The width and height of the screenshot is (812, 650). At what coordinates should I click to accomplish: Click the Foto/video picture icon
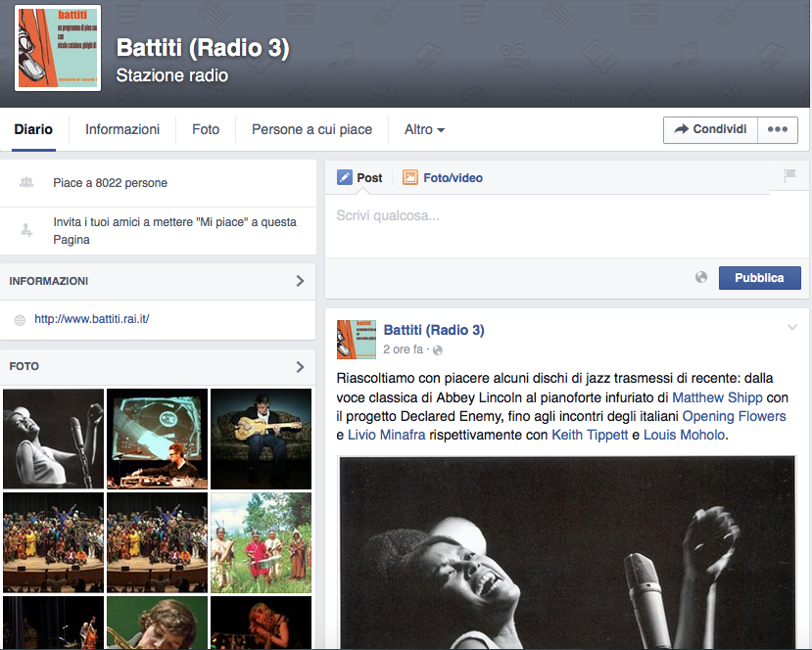pyautogui.click(x=410, y=177)
